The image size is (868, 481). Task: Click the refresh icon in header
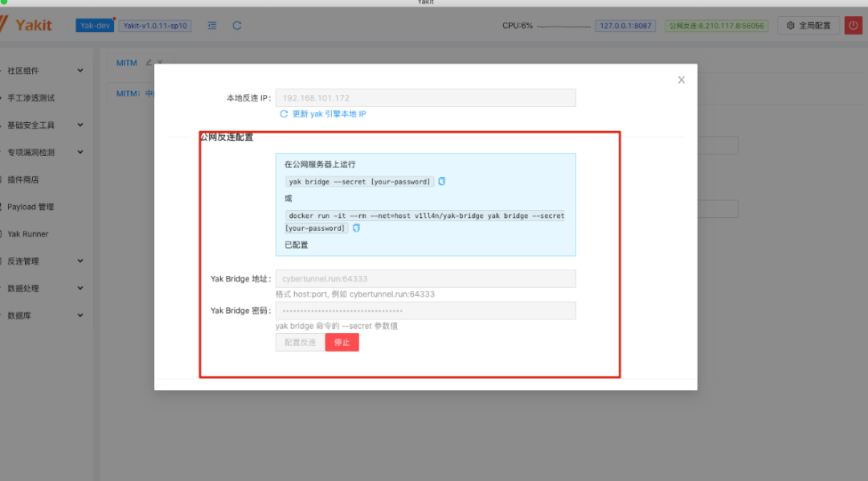tap(237, 26)
